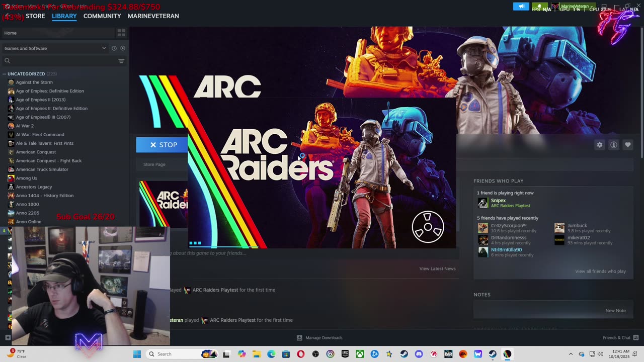Select Among Us in the library
Image resolution: width=644 pixels, height=362 pixels.
click(27, 178)
